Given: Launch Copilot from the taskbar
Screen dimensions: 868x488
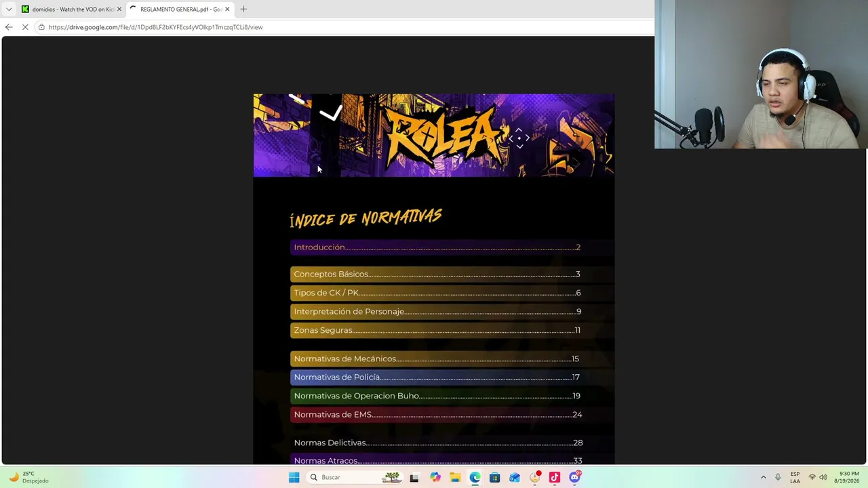Looking at the screenshot, I should coord(435,477).
